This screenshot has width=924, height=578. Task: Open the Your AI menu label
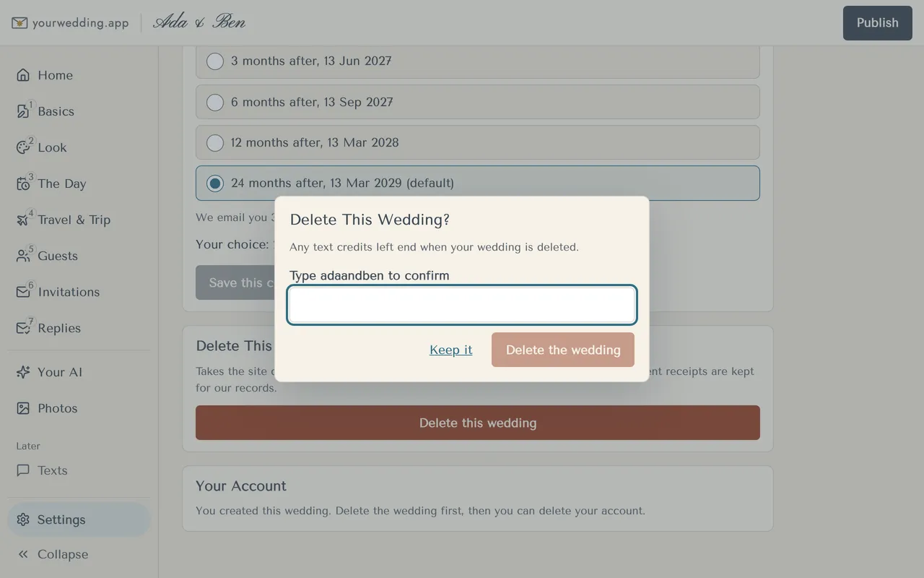60,372
